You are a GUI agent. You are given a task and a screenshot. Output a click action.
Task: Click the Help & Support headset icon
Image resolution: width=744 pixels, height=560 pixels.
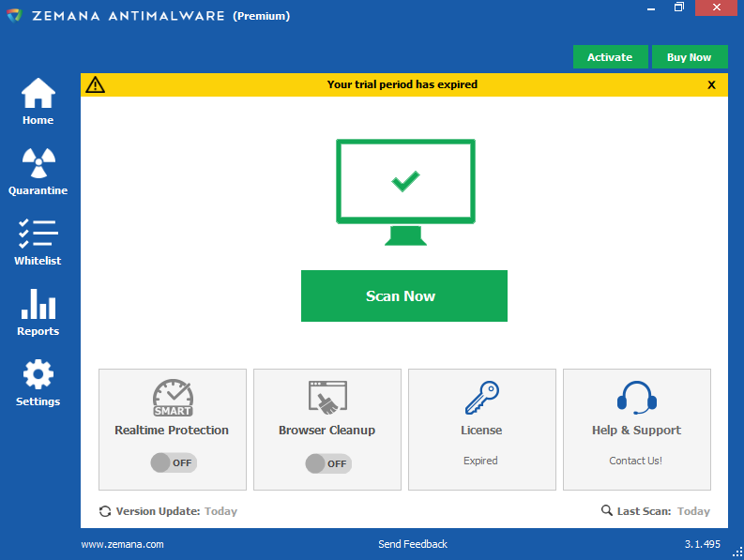pos(637,398)
